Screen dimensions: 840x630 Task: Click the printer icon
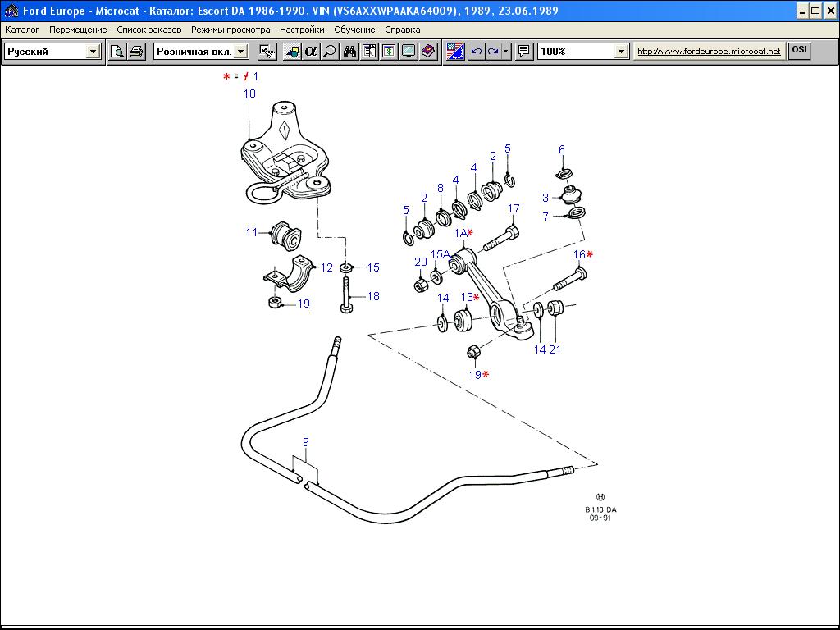pos(136,52)
